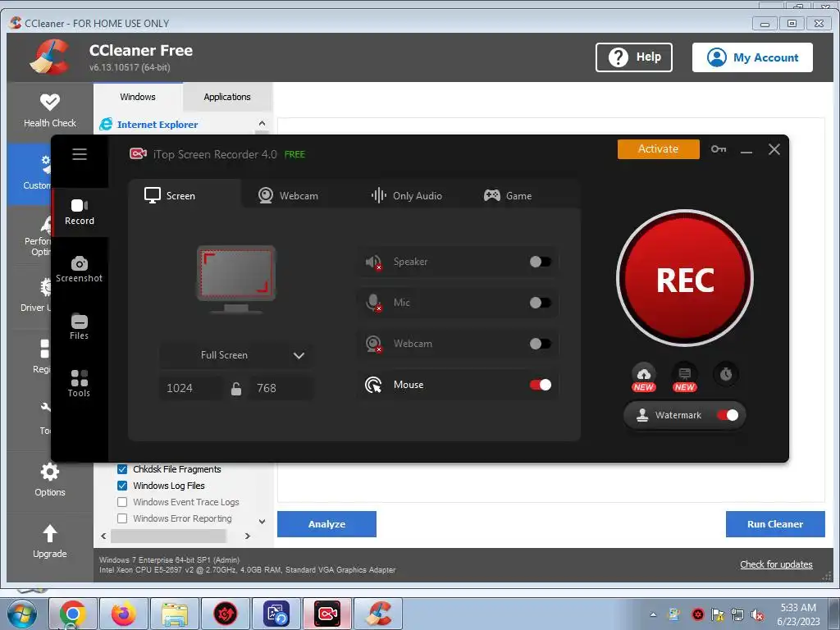Open the iTop hamburger menu

(80, 154)
